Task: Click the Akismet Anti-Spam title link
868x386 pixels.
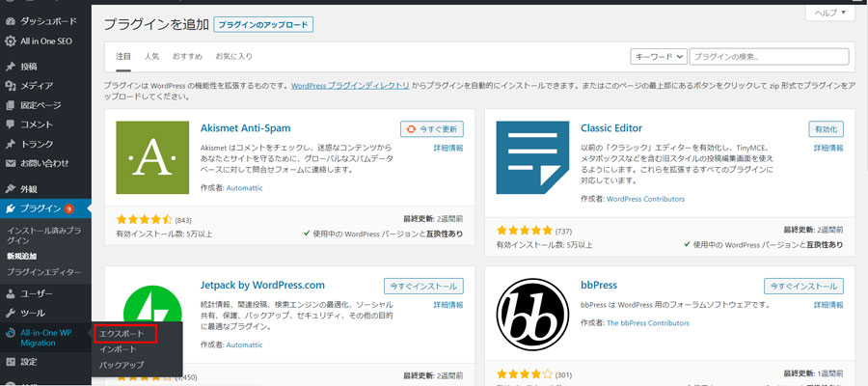Action: (x=245, y=128)
